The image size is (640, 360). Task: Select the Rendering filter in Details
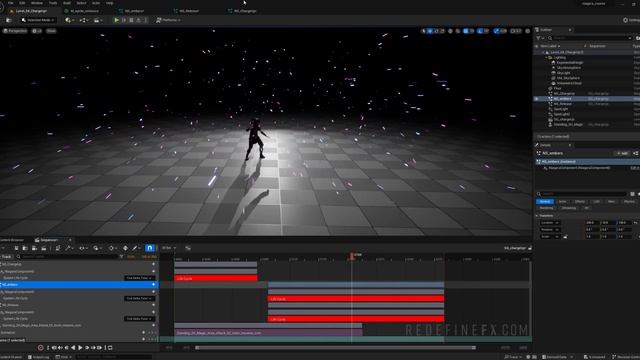tap(547, 208)
